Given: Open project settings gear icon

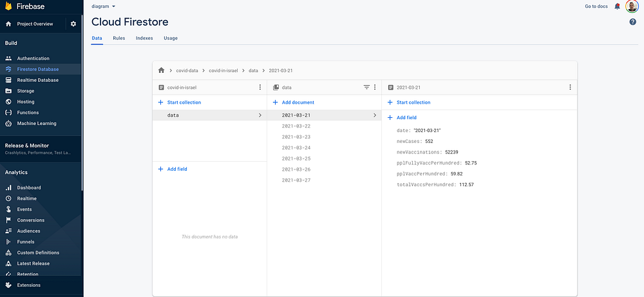Looking at the screenshot, I should pyautogui.click(x=73, y=24).
